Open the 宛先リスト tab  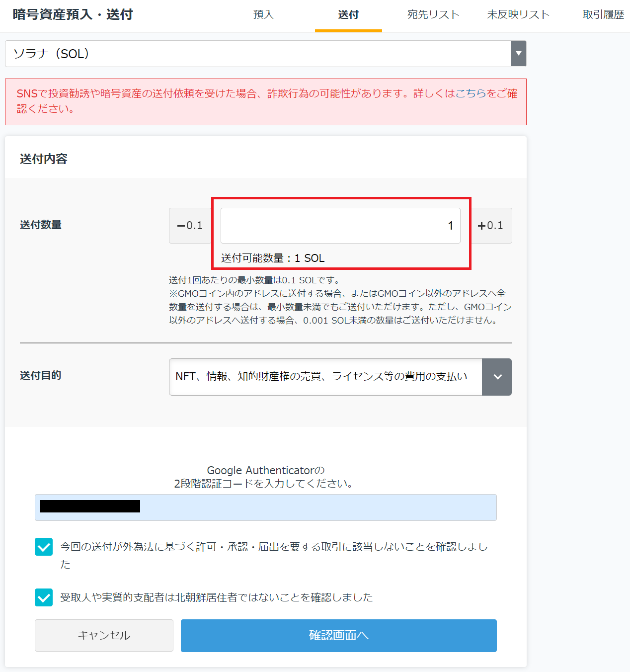tap(433, 15)
